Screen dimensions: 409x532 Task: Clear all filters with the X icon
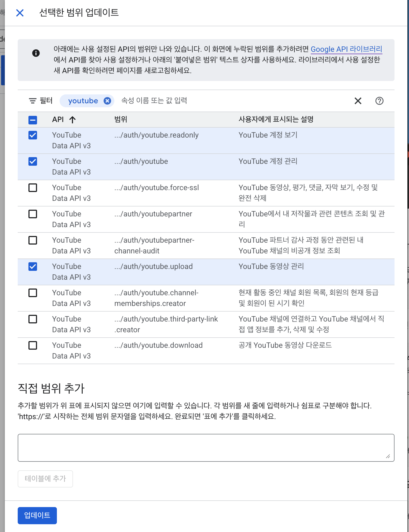tap(358, 101)
